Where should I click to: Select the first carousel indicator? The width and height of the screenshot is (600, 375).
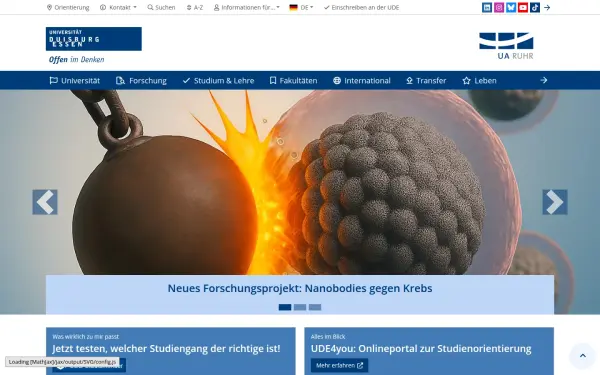click(285, 307)
